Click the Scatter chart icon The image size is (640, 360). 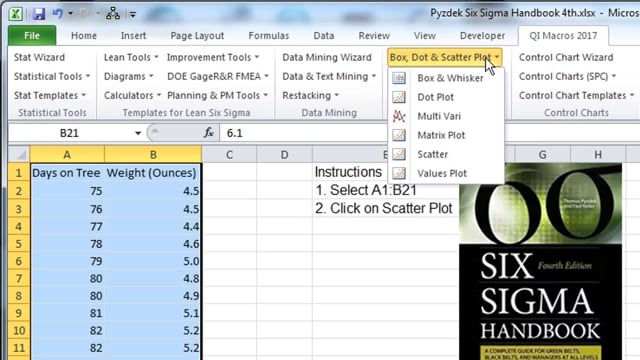pyautogui.click(x=399, y=154)
